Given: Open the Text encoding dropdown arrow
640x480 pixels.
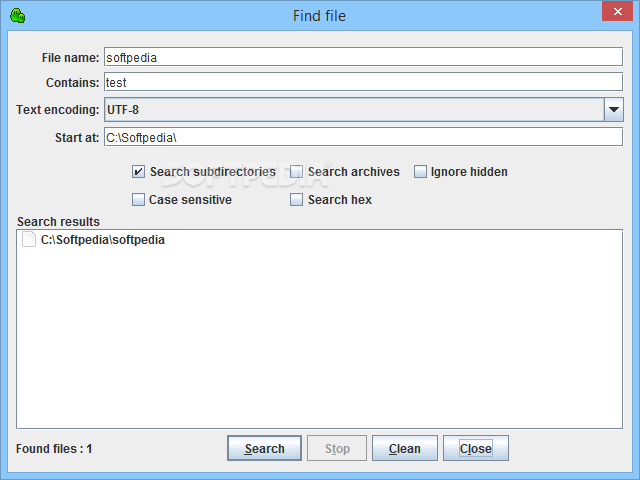Looking at the screenshot, I should 613,109.
